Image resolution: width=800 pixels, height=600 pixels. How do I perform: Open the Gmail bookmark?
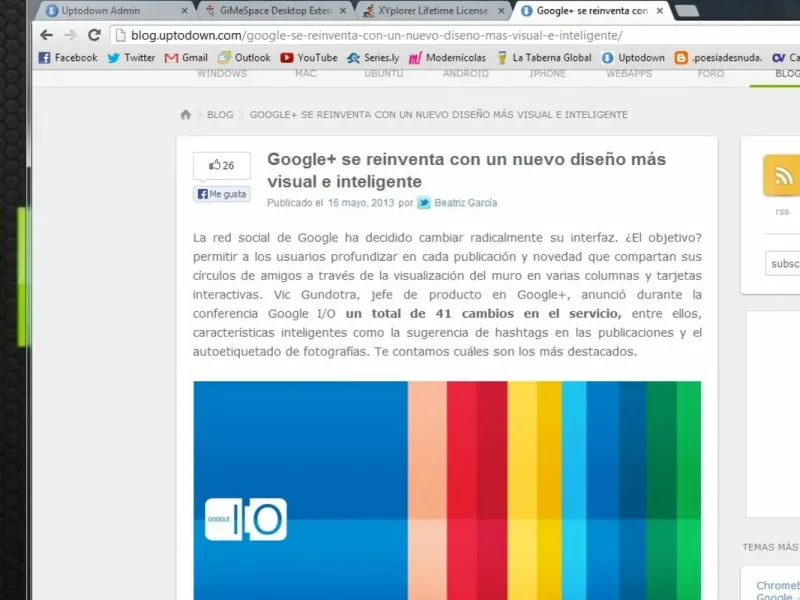(x=186, y=58)
